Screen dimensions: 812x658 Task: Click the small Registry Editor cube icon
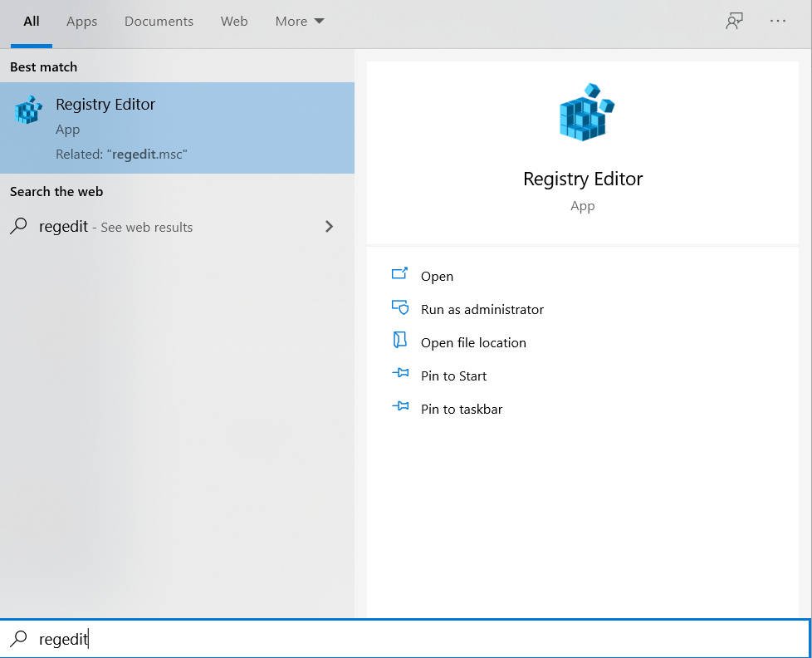(x=28, y=110)
